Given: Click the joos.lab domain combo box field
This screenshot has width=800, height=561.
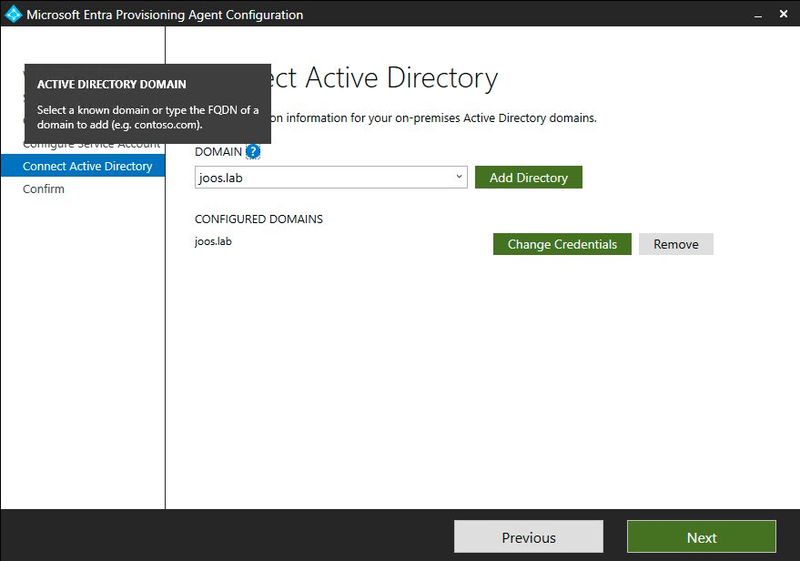Looking at the screenshot, I should [x=331, y=177].
